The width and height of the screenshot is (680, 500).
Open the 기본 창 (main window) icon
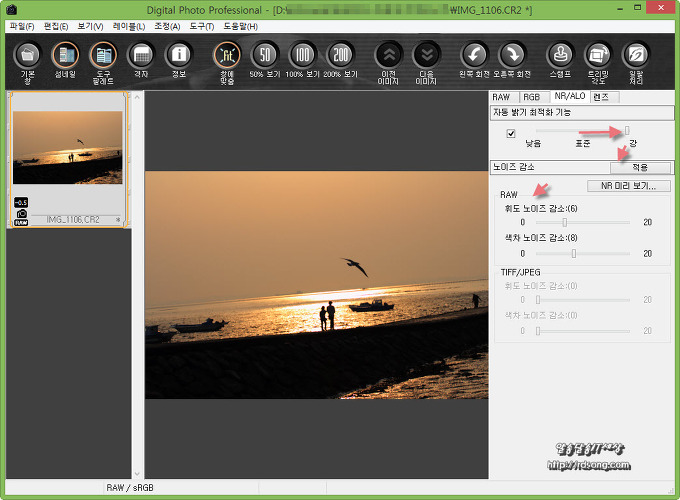click(x=28, y=57)
